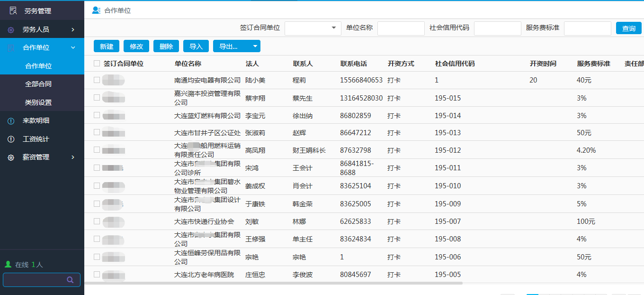
Task: Click the magnifier icon in sidebar search
Action: pyautogui.click(x=70, y=280)
